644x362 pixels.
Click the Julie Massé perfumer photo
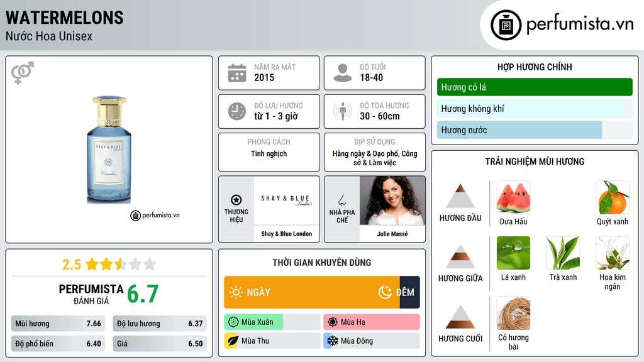coord(392,200)
